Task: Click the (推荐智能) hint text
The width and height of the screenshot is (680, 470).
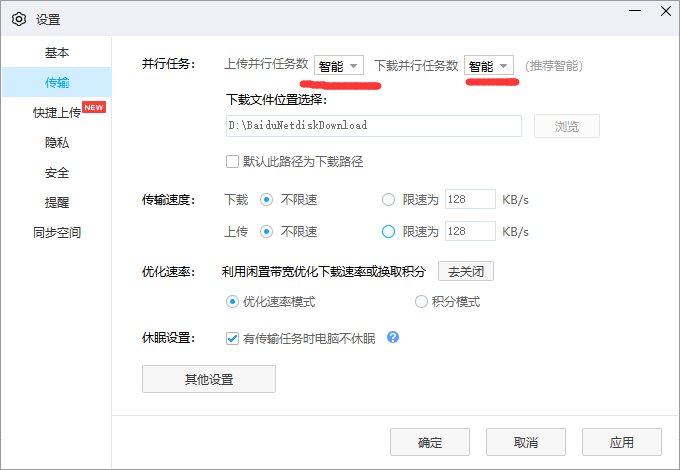Action: 554,65
